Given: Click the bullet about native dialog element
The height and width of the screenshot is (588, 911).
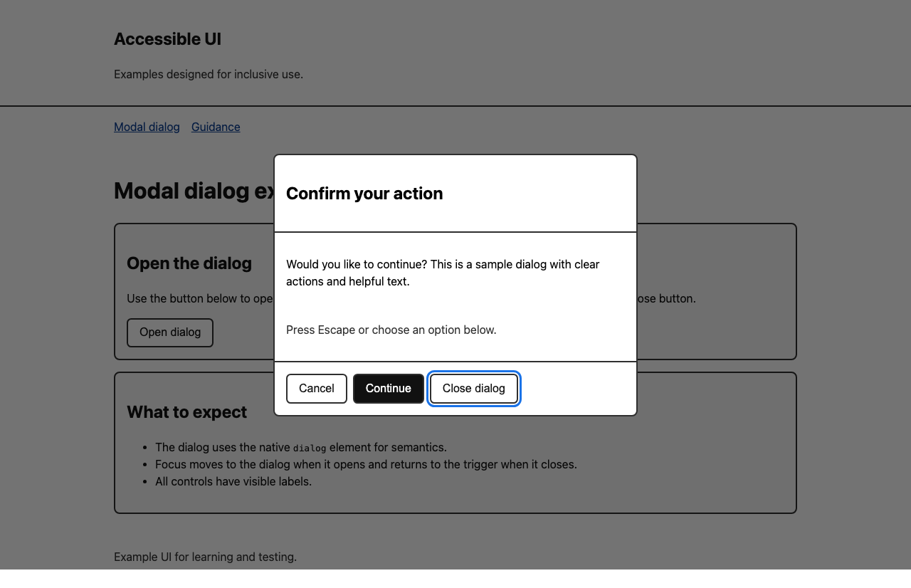Looking at the screenshot, I should pos(300,447).
